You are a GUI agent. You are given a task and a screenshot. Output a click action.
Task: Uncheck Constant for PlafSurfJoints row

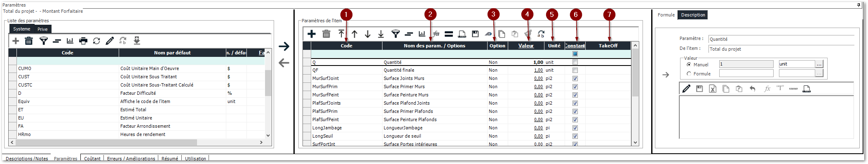pos(575,103)
